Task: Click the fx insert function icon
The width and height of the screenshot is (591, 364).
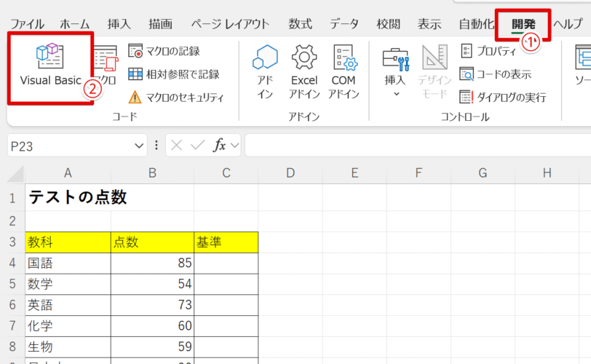Action: tap(220, 145)
